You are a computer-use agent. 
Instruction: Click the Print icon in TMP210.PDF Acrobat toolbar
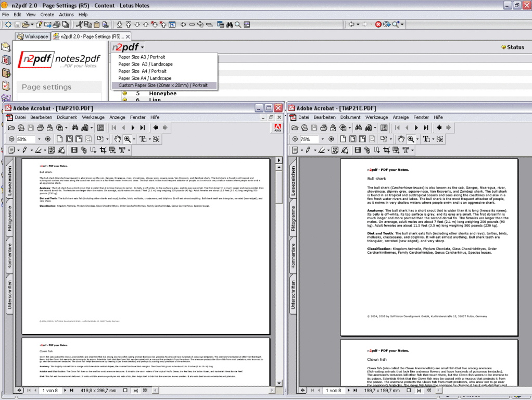40,128
